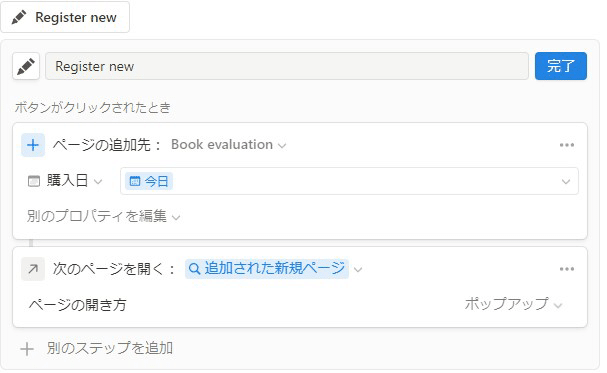Click ボタンがクリックされたとき trigger text
The height and width of the screenshot is (373, 607).
coord(93,108)
